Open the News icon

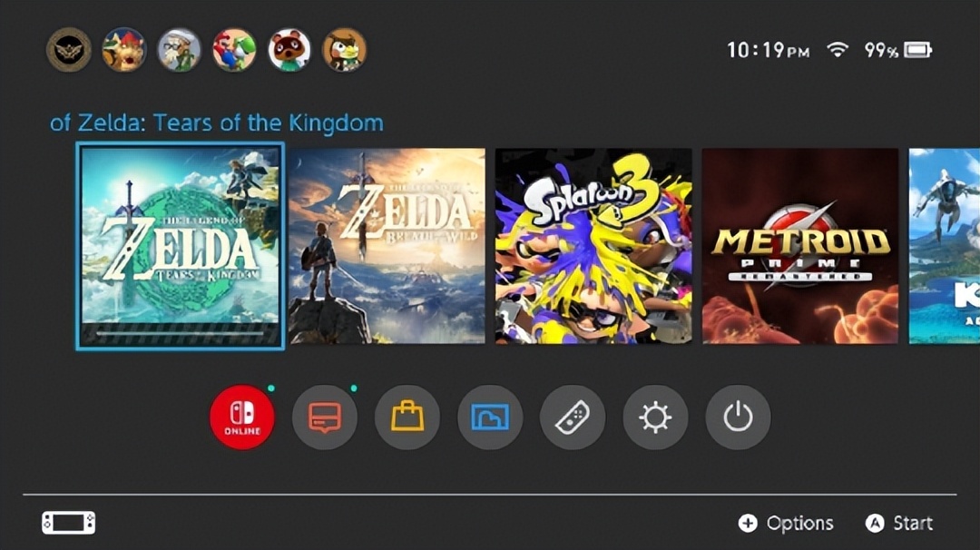pyautogui.click(x=324, y=417)
